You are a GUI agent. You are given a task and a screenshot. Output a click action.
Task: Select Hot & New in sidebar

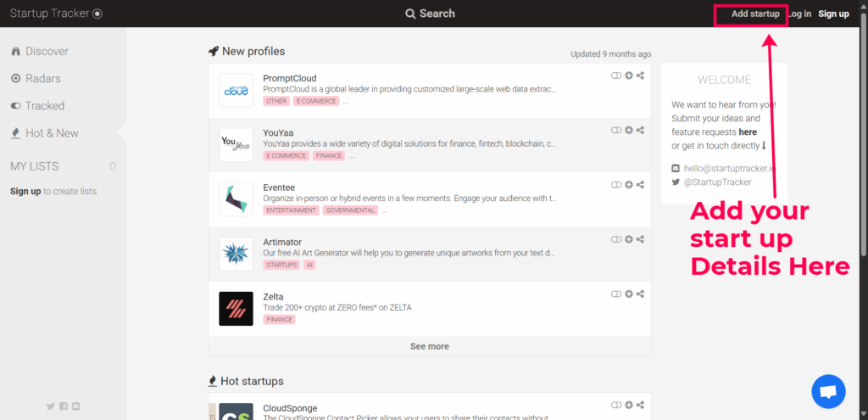click(45, 133)
